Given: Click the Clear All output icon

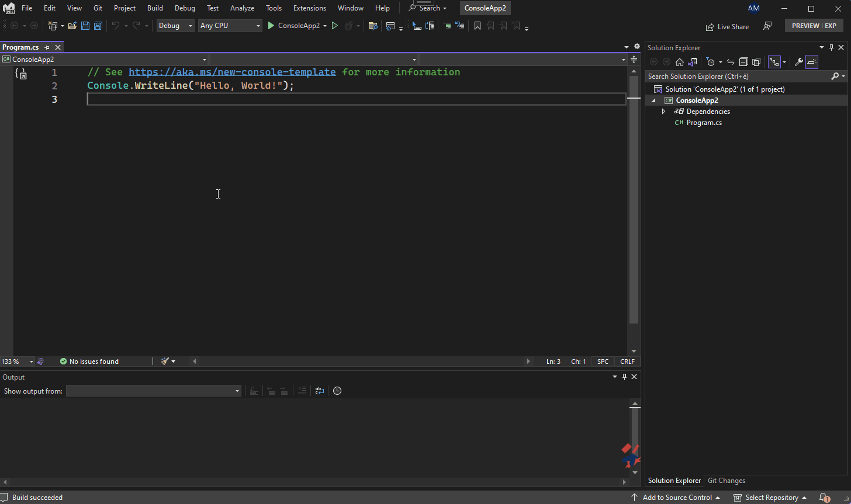Looking at the screenshot, I should 302,391.
